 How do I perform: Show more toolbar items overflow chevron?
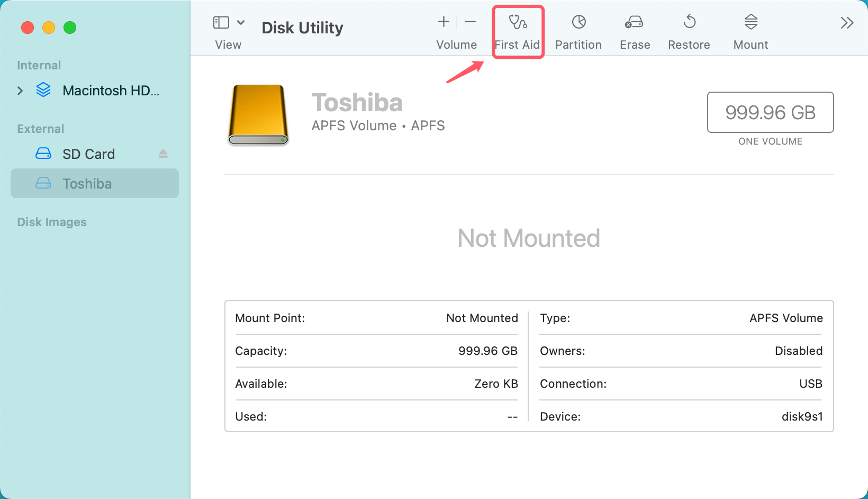(847, 23)
